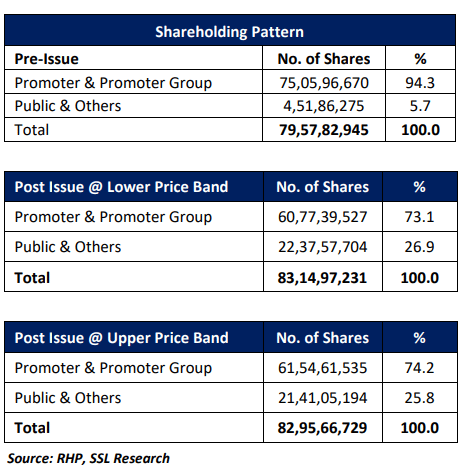
Task: Click the Source: RHP, SSL Research note
Action: coord(88,458)
